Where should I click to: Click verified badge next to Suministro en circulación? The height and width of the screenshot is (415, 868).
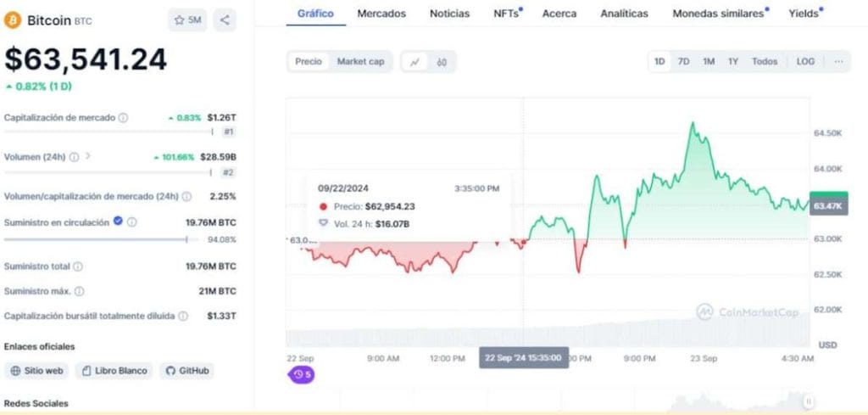(118, 221)
